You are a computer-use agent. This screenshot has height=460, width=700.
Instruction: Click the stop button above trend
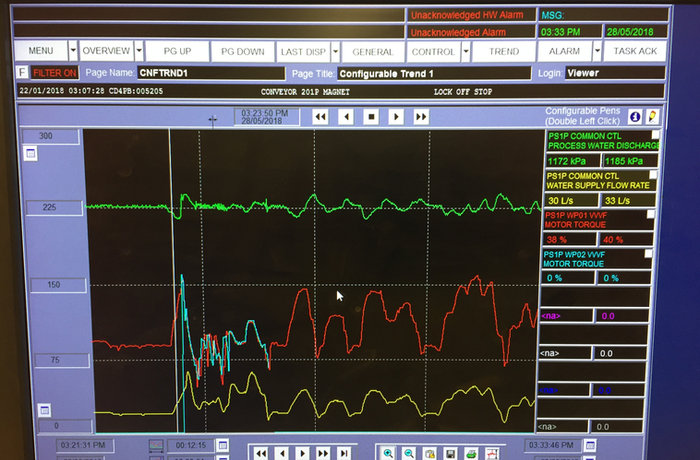[371, 117]
